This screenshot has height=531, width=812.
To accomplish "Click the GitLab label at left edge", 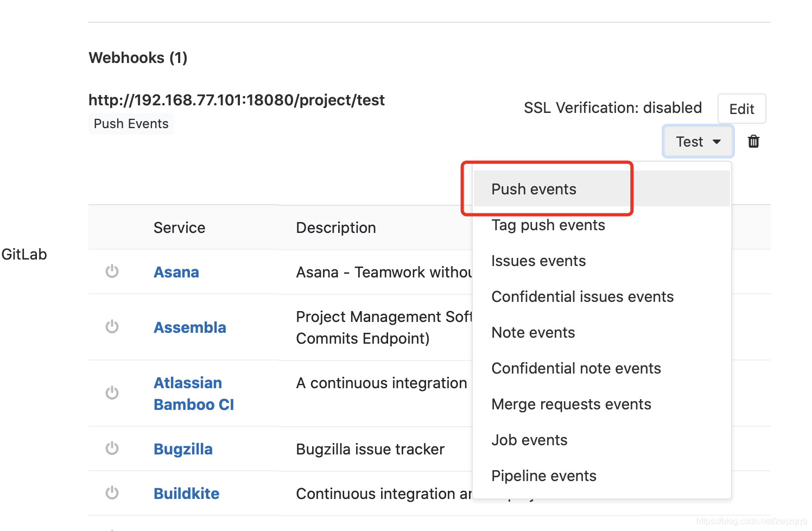I will [x=24, y=254].
